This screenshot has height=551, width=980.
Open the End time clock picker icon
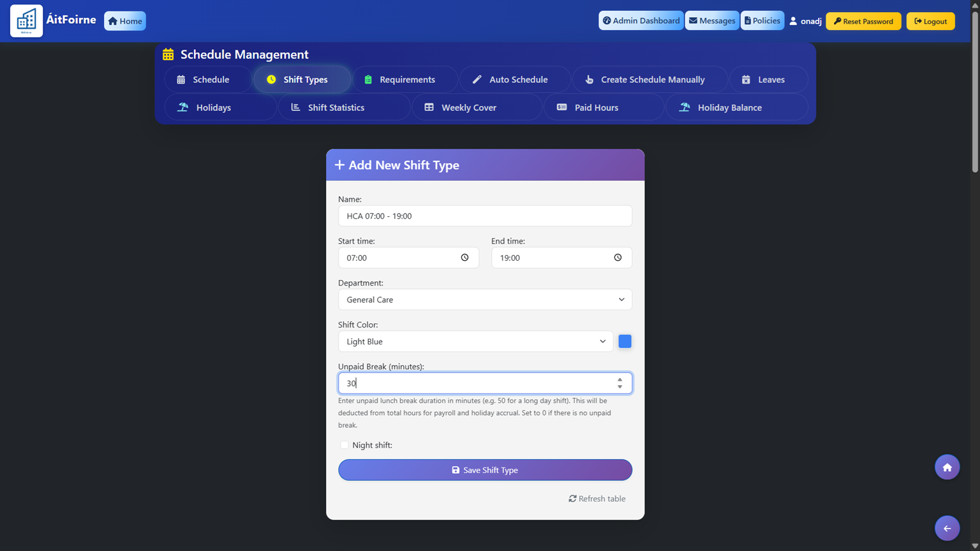click(x=618, y=258)
